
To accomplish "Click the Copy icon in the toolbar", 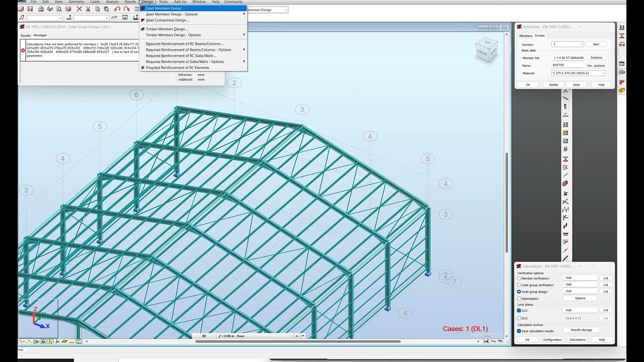I will (97, 9).
